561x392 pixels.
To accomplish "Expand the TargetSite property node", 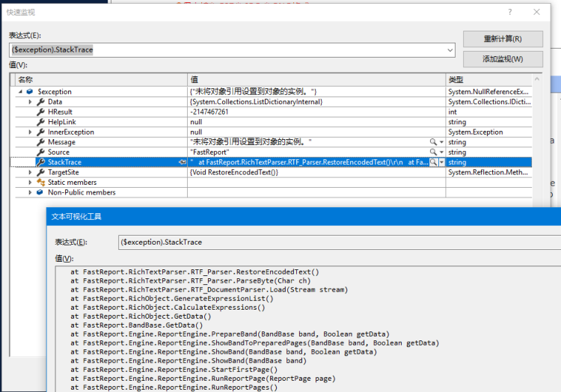I will tap(31, 172).
